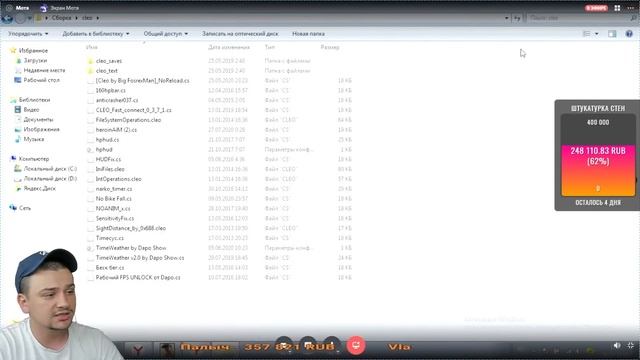Click the cleo breadcrumb segment

click(87, 18)
